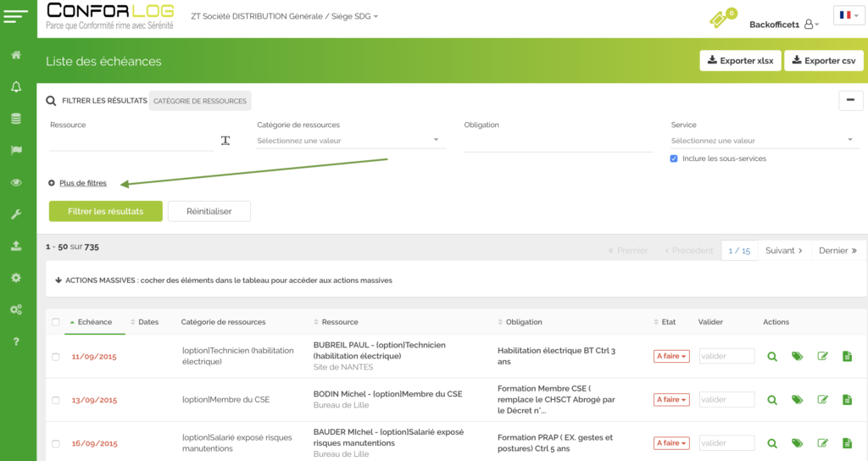Go to Suivant page in pagination
Image resolution: width=868 pixels, height=461 pixels.
click(783, 251)
